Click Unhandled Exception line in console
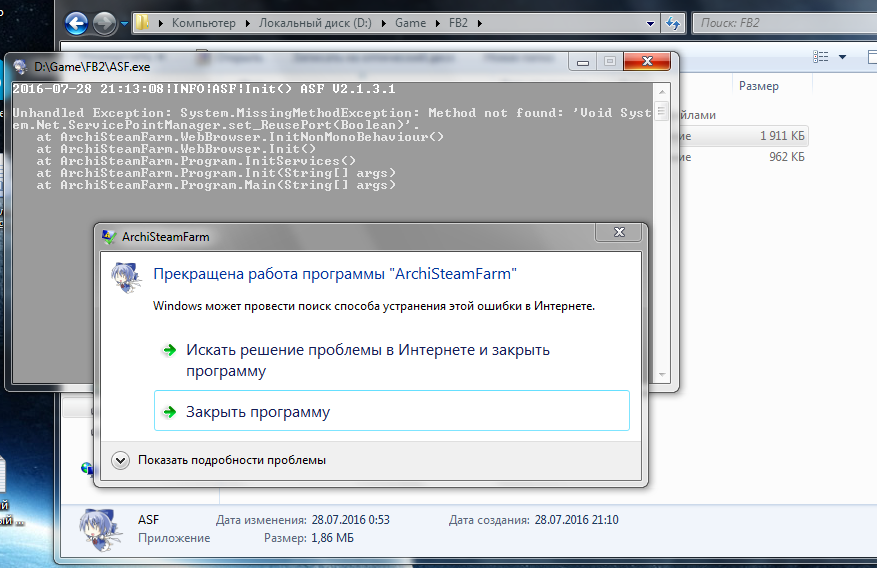The image size is (877, 568). click(332, 119)
